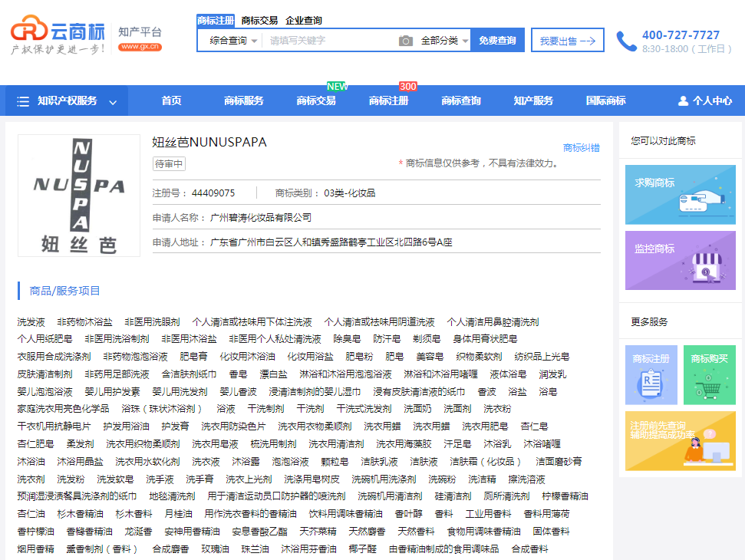745x560 pixels.
Task: Click the user icon beside 个人中心
Action: [683, 100]
